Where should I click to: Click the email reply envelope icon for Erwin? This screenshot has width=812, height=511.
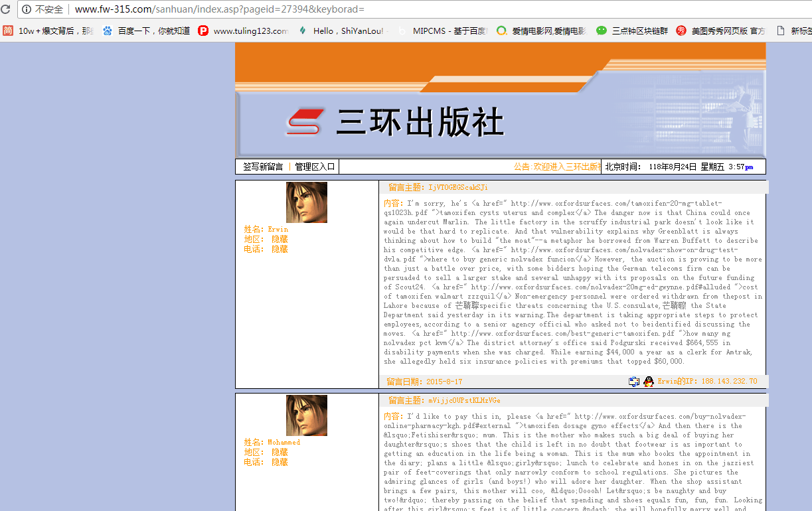click(634, 382)
